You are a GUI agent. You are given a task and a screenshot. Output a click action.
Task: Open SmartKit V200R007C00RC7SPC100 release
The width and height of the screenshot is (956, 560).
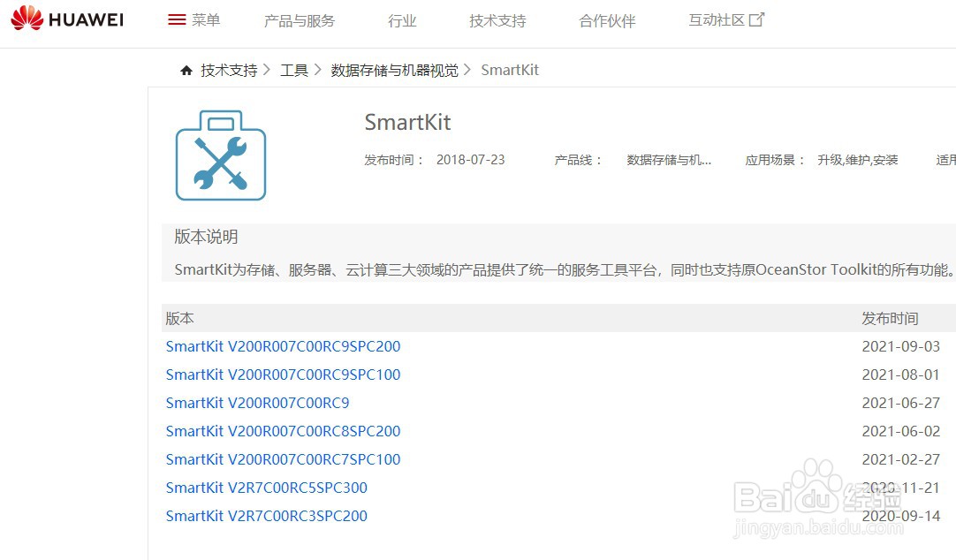tap(283, 459)
